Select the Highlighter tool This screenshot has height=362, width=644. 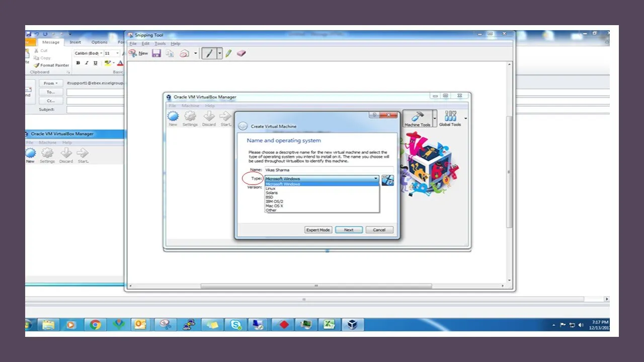point(228,53)
